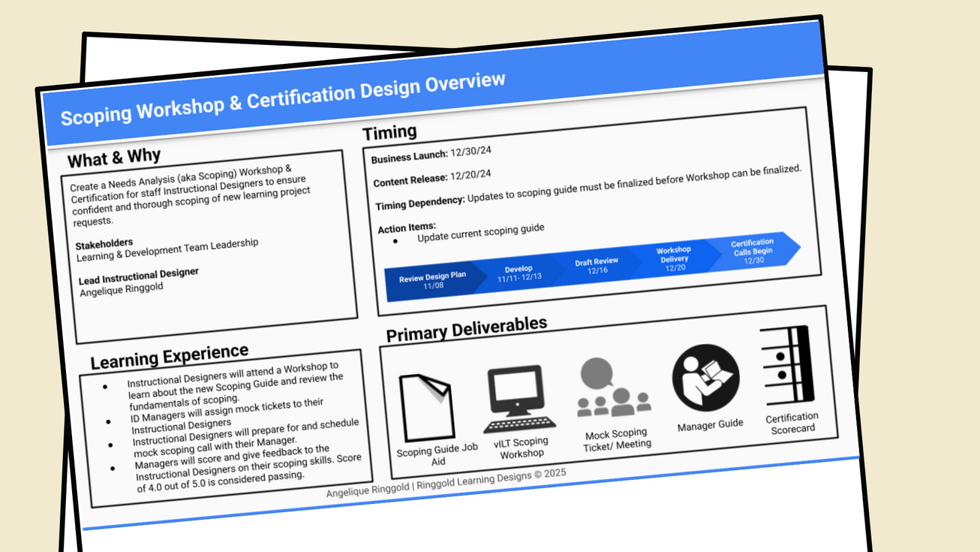The width and height of the screenshot is (980, 552).
Task: Click the 'Lead Instructional Designer' label
Action: (139, 277)
